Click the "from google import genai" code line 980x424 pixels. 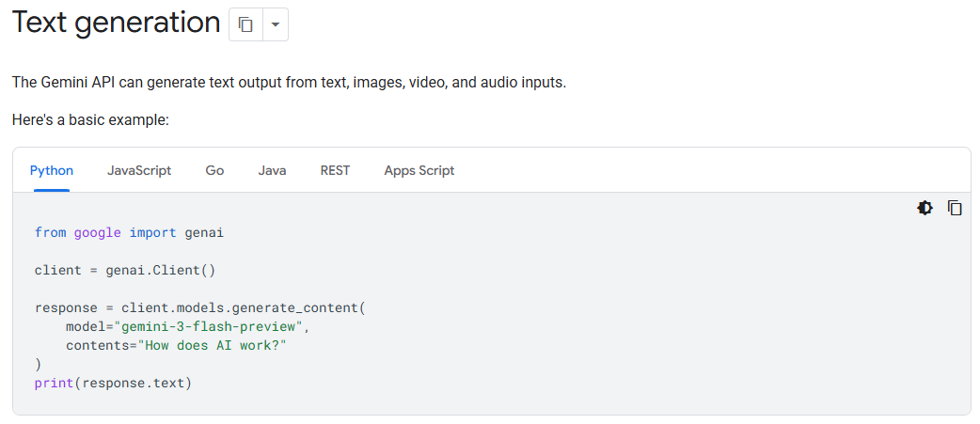coord(129,232)
